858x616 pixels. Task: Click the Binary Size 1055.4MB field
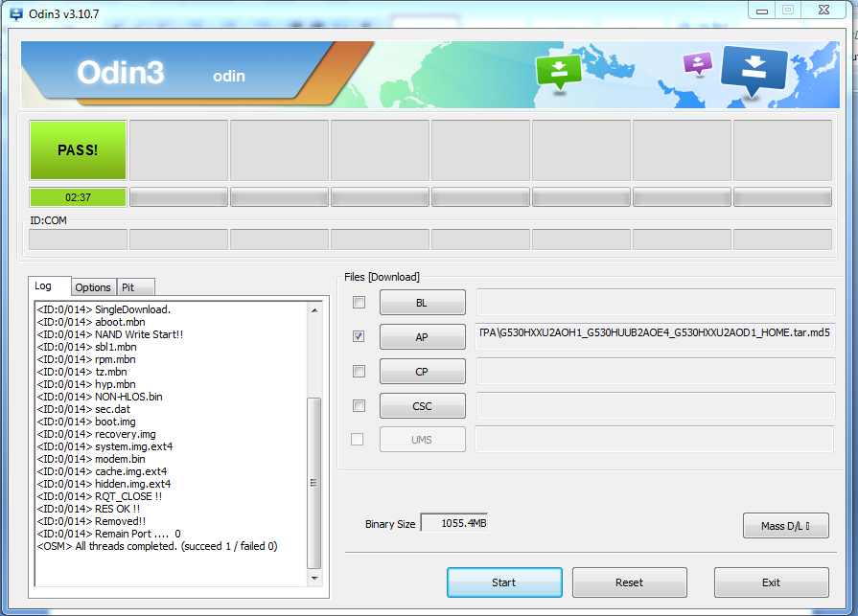coord(454,523)
